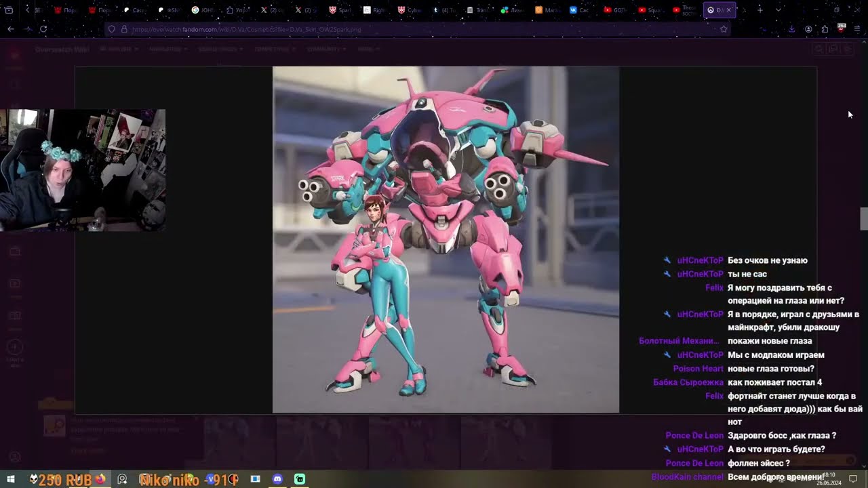Viewport: 868px width, 488px height.
Task: Open Firefox from the taskbar
Action: click(x=100, y=479)
